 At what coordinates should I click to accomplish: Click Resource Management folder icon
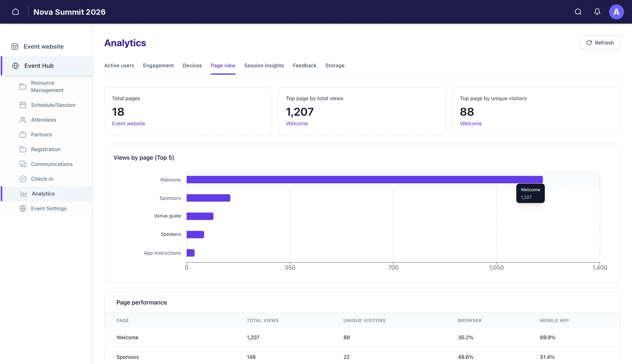[x=23, y=86]
